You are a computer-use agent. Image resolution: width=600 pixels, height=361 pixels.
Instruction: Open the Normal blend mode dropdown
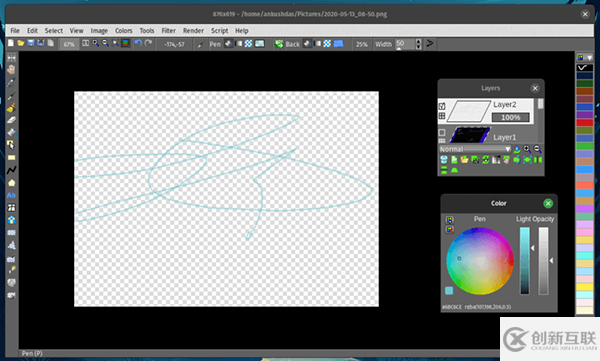[474, 149]
